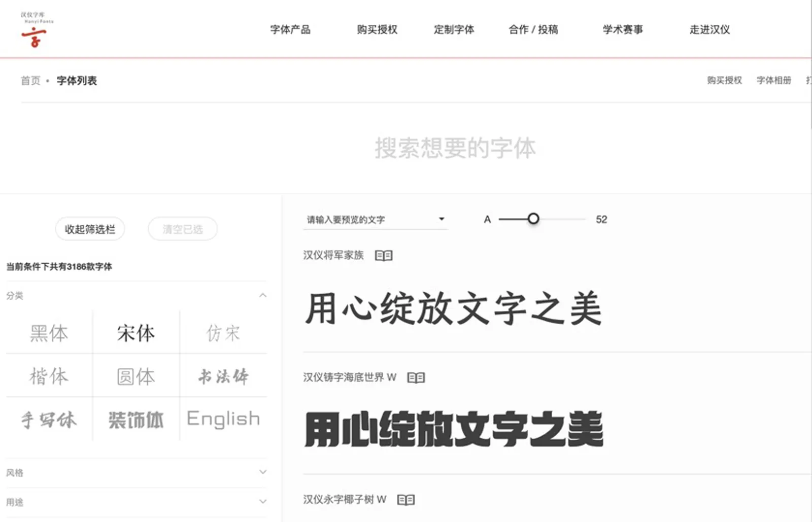Open the 合作 / 投稿 menu

(x=533, y=29)
